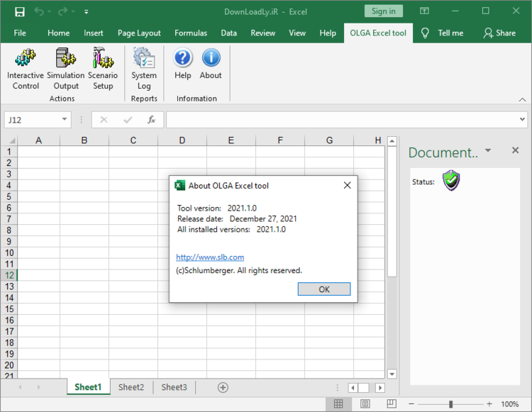This screenshot has width=532, height=412.
Task: Click the zoom slider handle
Action: [x=450, y=404]
